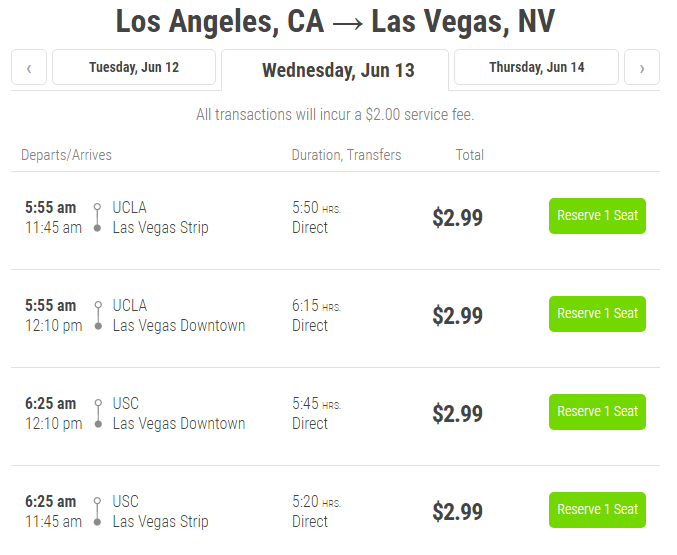Click the route icon for the 6:25 am USC to Las Vegas Strip trip
Image resolution: width=677 pixels, height=555 pixels.
97,512
